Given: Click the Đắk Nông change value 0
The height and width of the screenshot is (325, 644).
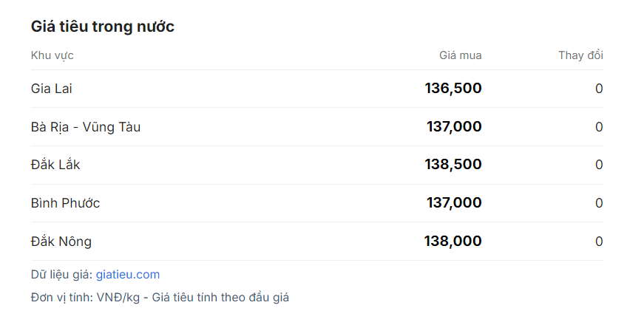Looking at the screenshot, I should 599,242.
